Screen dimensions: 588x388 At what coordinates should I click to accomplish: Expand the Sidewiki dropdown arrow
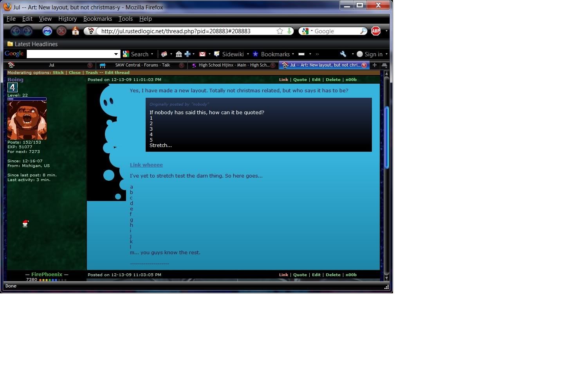(x=248, y=54)
